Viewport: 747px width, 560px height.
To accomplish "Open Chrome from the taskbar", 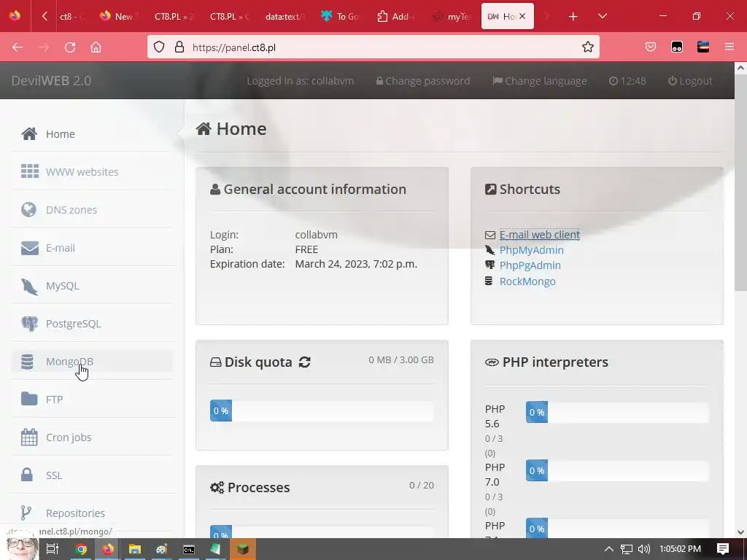I will [81, 549].
